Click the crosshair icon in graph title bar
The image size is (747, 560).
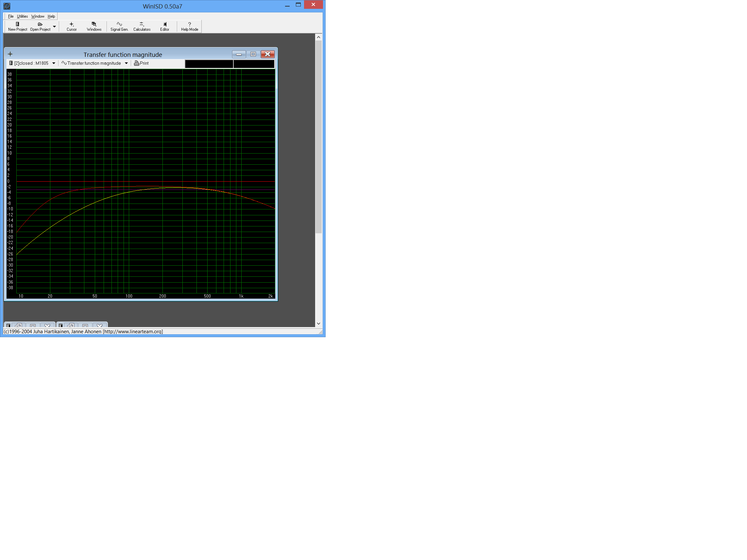10,54
